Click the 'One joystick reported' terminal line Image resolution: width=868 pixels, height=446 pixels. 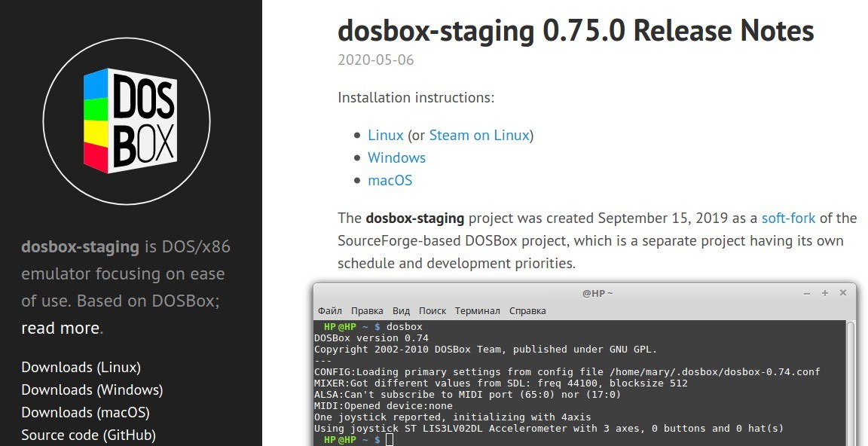(x=452, y=417)
